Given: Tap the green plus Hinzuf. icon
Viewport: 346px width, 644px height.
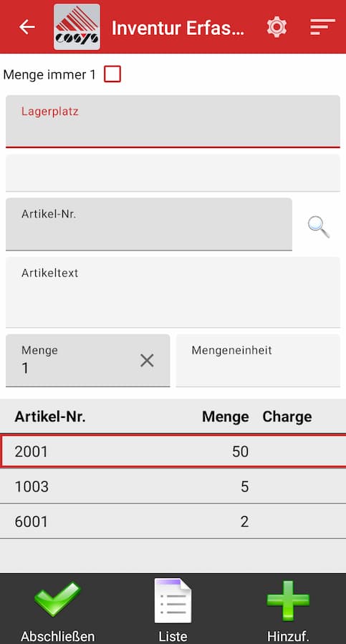Looking at the screenshot, I should tap(288, 600).
